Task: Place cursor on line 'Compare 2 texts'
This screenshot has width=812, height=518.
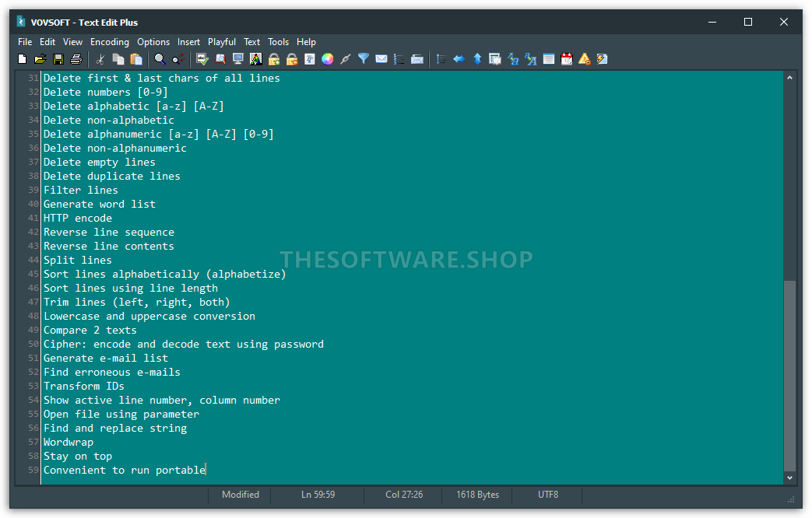Action: tap(90, 330)
